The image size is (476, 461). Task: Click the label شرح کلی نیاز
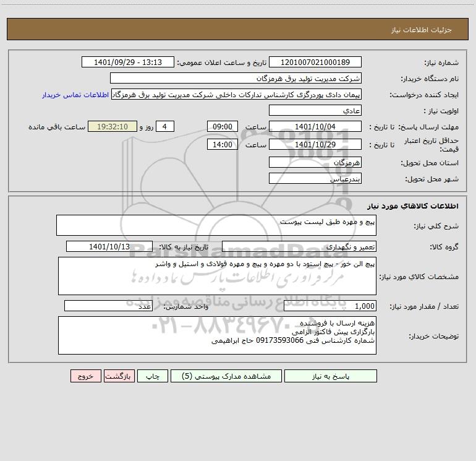436,226
